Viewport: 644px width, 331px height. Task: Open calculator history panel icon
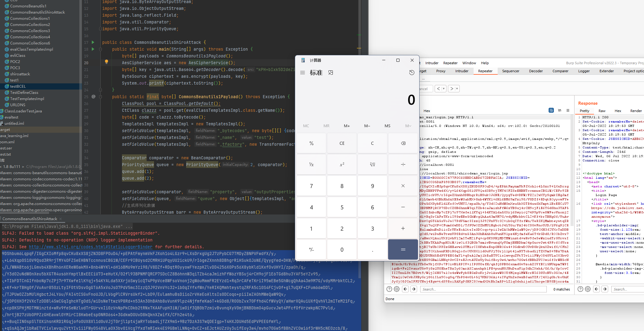point(412,73)
